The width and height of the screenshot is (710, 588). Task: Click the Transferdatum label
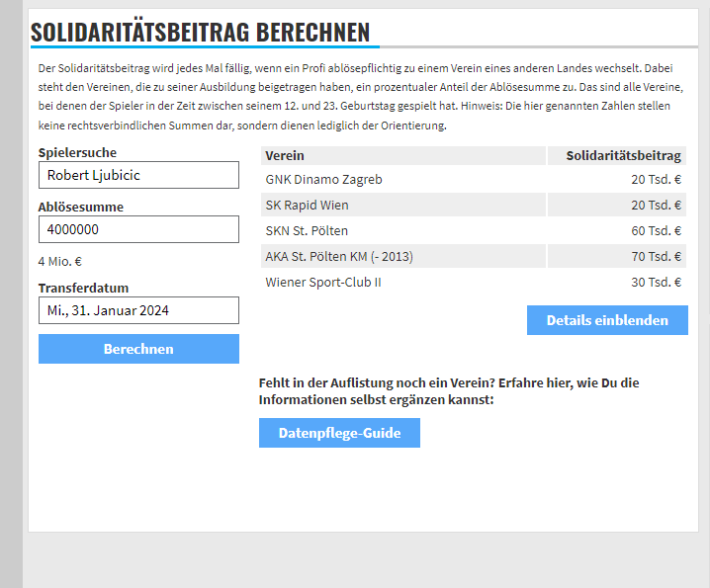83,289
